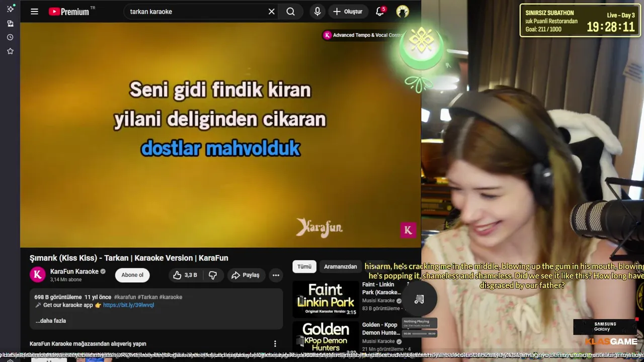The width and height of the screenshot is (644, 362).
Task: Click the karaoke video player area
Action: (220, 135)
